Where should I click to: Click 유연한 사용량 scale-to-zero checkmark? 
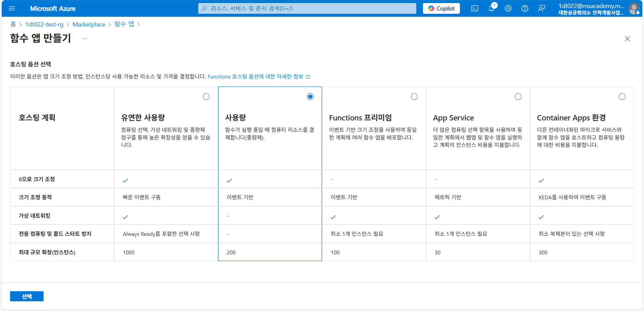pos(125,180)
